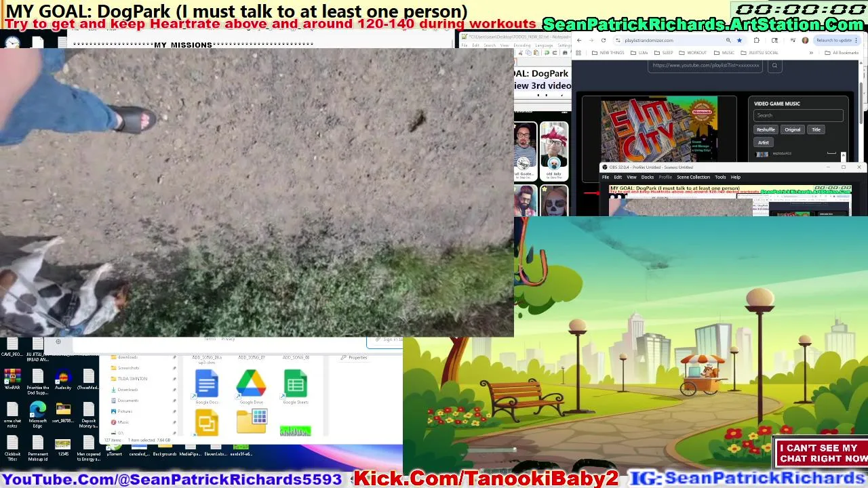The image size is (868, 488).
Task: Bookmark page with the blue star icon
Action: (x=739, y=40)
